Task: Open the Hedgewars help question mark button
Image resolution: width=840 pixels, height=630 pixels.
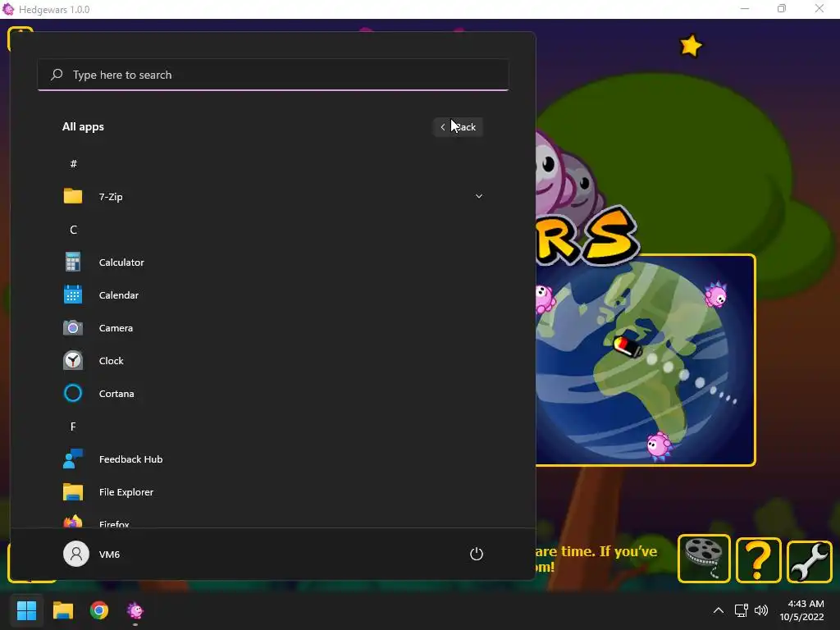Action: 758,559
